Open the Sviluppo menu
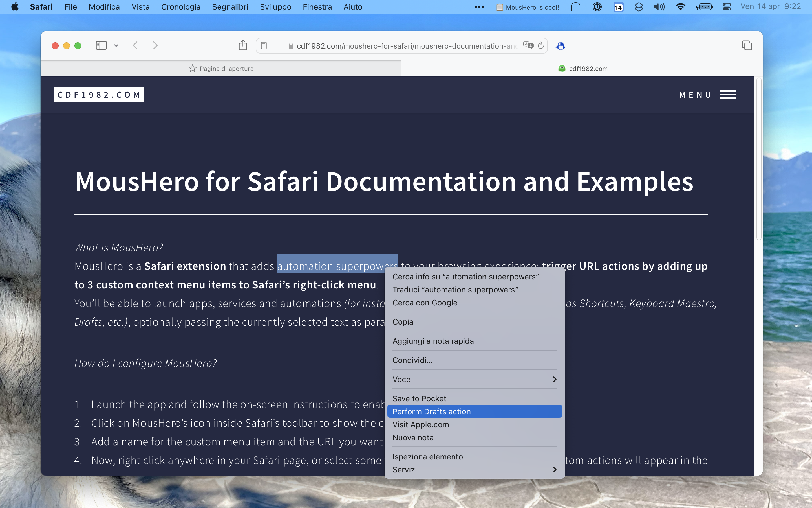Screen dimensions: 812x508 275,7
